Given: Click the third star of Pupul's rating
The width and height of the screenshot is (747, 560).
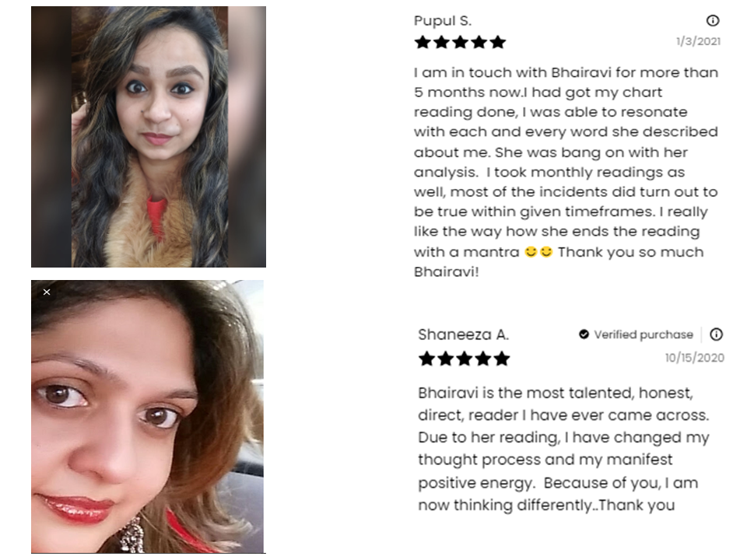Looking at the screenshot, I should [460, 42].
